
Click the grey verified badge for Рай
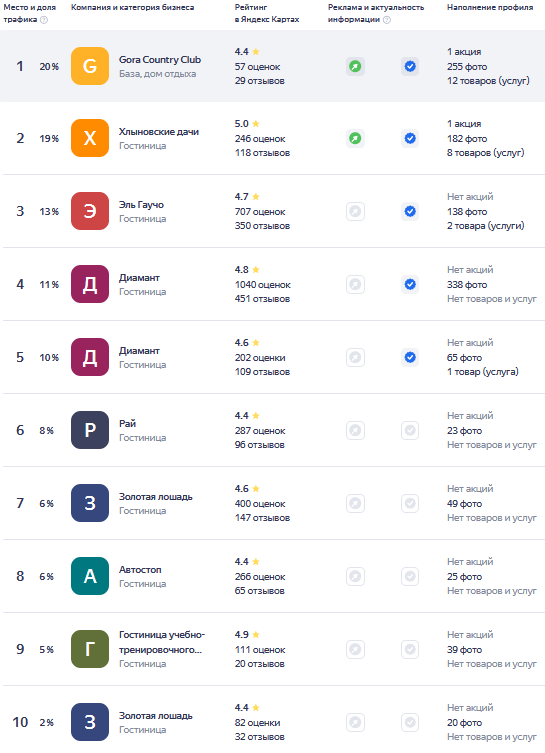point(410,430)
